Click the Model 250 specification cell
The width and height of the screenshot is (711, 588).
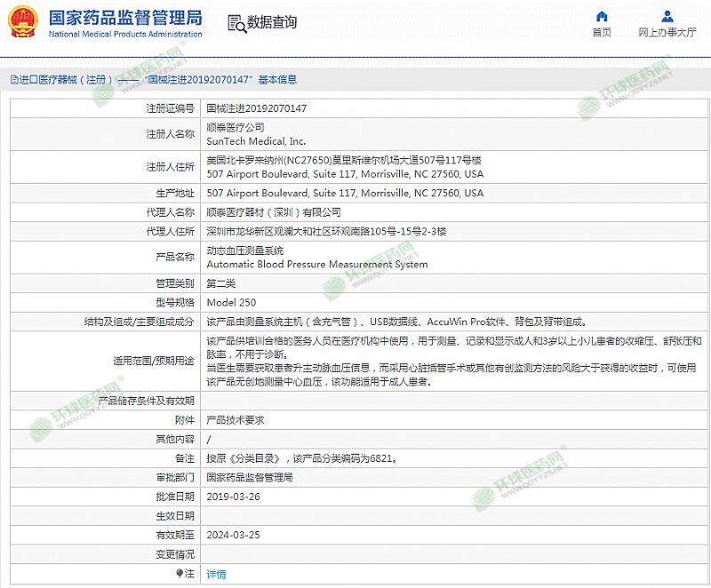point(231,303)
